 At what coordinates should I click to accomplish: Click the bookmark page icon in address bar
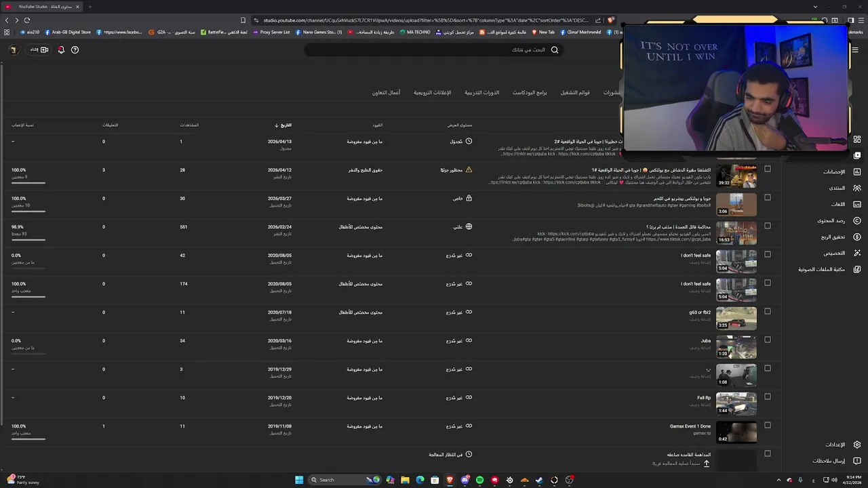pos(243,20)
